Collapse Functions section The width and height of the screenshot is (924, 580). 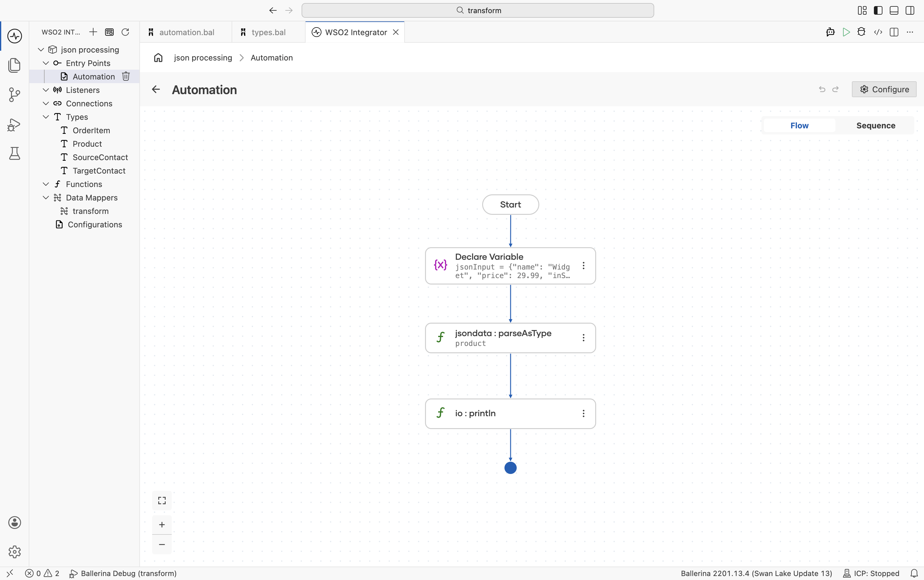46,184
